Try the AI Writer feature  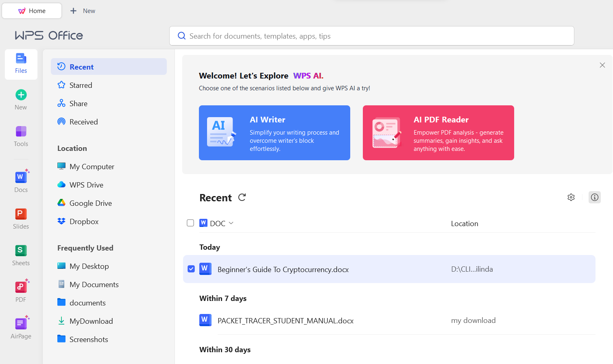[274, 133]
